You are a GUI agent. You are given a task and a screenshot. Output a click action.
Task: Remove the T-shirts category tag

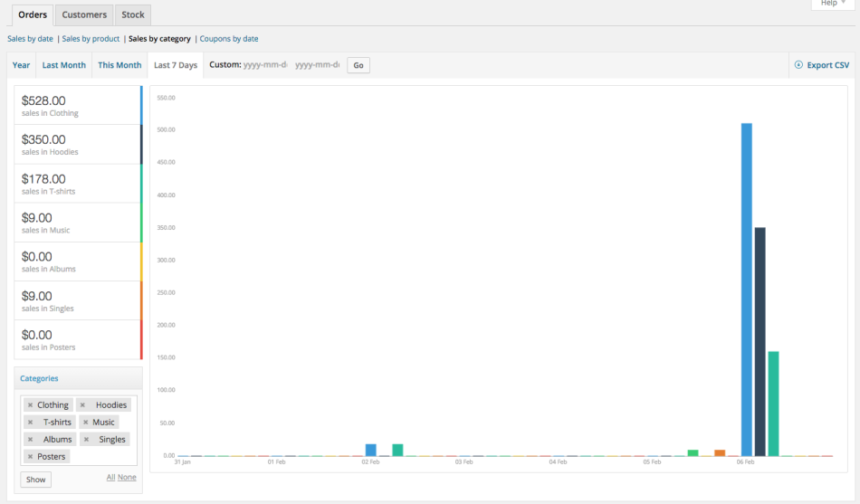[x=30, y=423]
